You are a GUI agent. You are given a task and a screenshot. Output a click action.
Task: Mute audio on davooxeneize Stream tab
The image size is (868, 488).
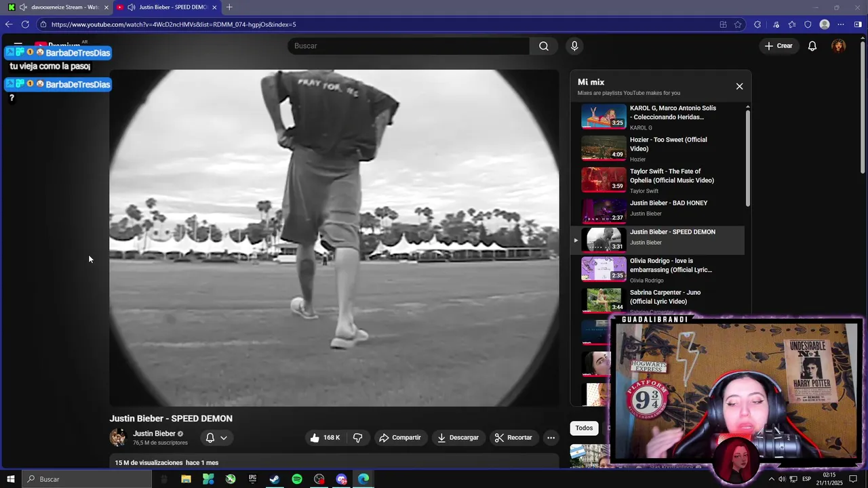click(x=24, y=7)
